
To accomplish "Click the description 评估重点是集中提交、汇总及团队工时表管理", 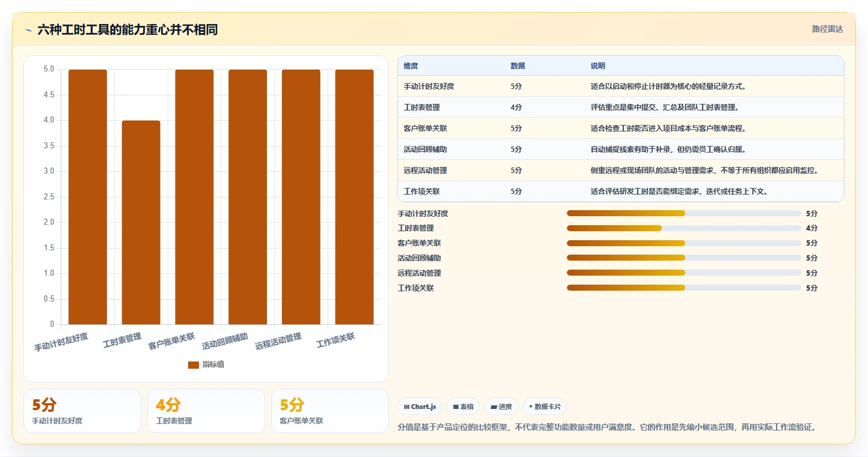I will pos(665,107).
